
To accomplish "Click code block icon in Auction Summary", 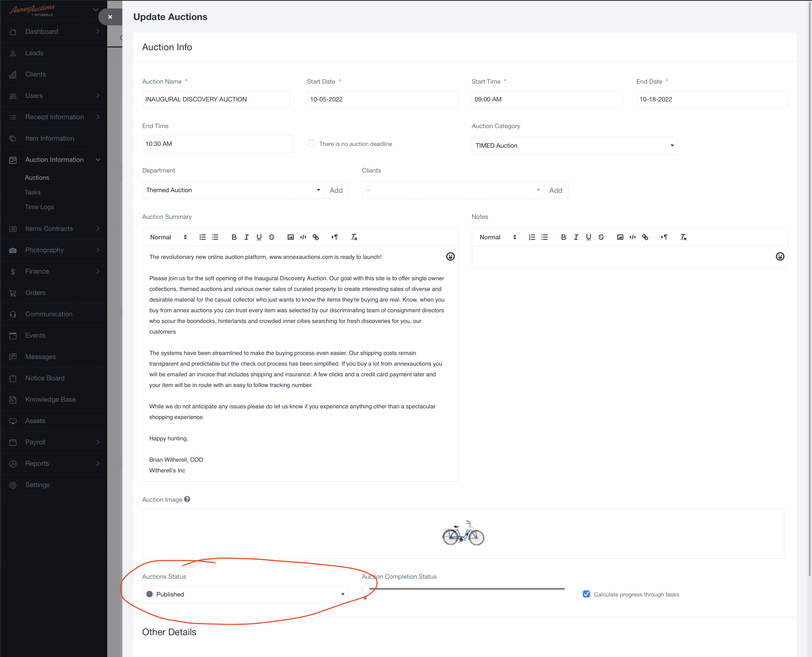I will tap(303, 237).
